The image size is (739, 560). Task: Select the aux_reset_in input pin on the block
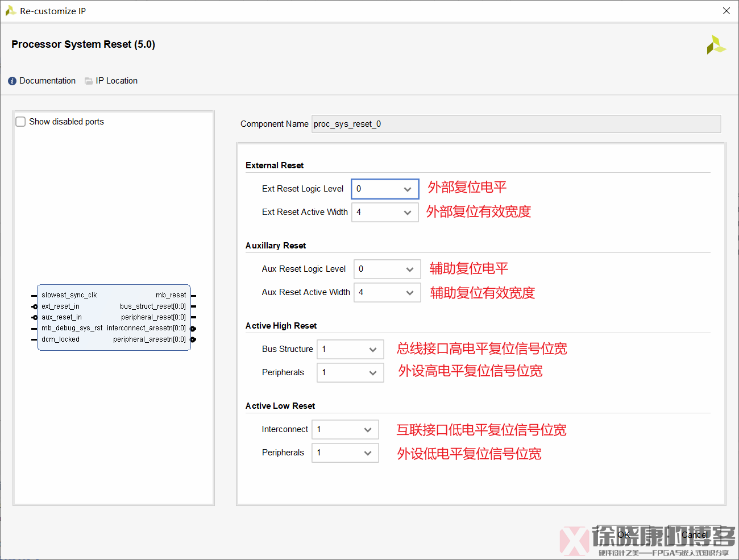tap(61, 317)
